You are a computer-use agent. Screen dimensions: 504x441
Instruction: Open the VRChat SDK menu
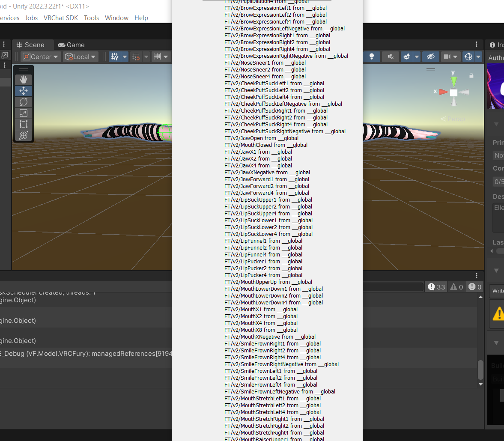click(x=61, y=18)
